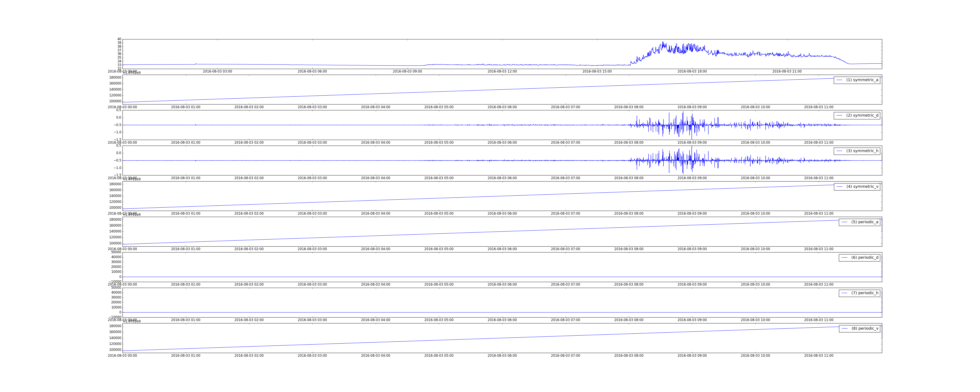Click the blue line sample in periodic_v legend
Viewport: 980px width, 392px height.
coord(844,328)
